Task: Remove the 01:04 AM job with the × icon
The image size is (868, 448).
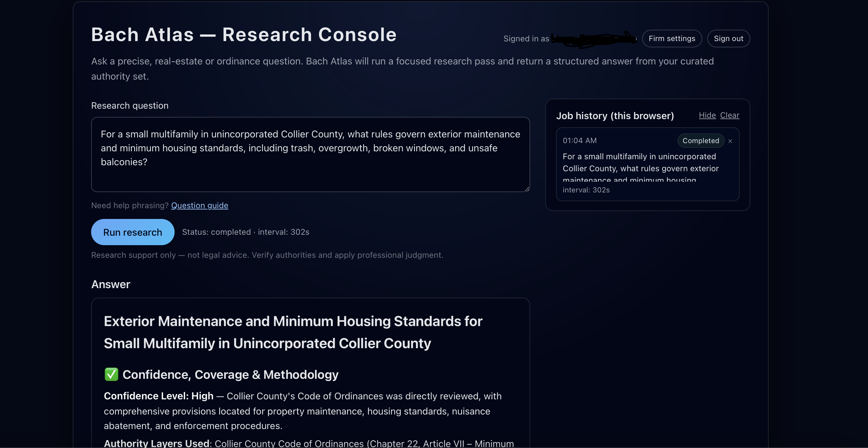Action: (x=730, y=141)
